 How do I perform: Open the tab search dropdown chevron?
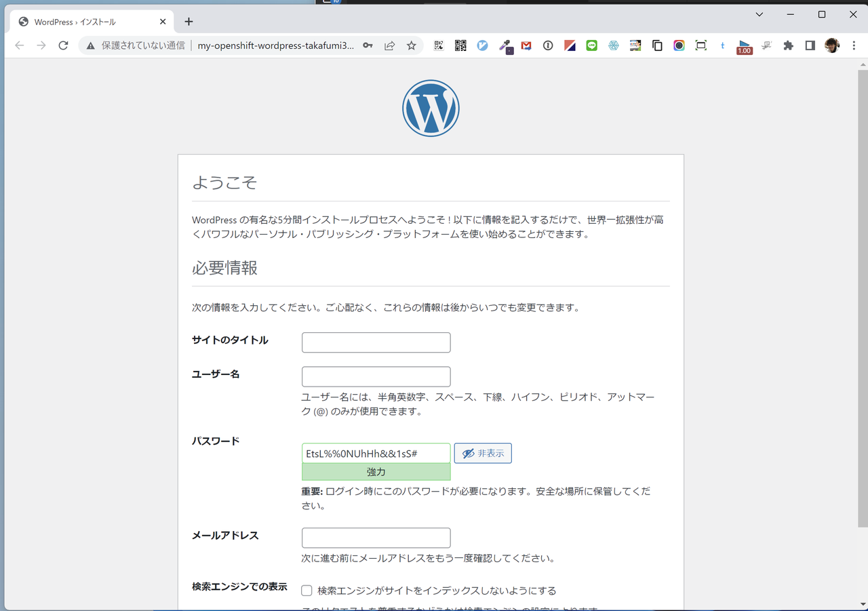click(759, 14)
